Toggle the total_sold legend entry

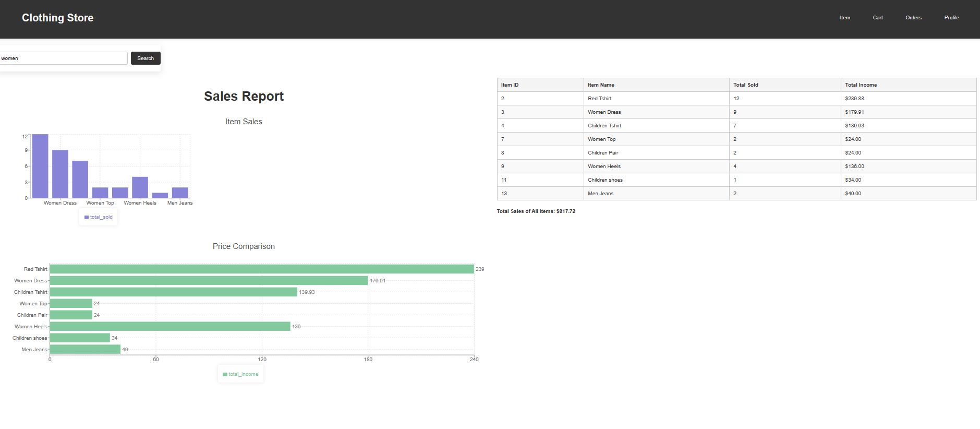tap(99, 217)
